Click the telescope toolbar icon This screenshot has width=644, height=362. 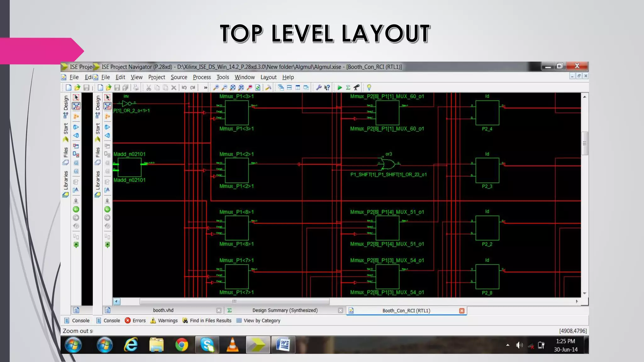pos(356,88)
